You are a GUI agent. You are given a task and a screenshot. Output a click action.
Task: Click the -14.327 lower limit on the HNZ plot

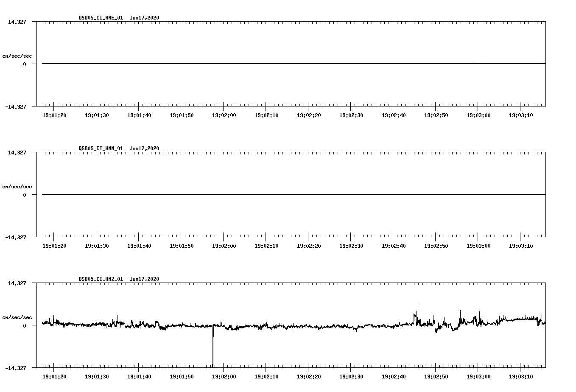(16, 368)
